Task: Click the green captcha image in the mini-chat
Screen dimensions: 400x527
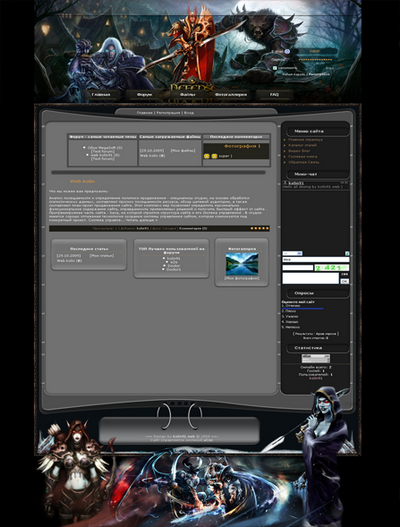Action: click(x=331, y=268)
